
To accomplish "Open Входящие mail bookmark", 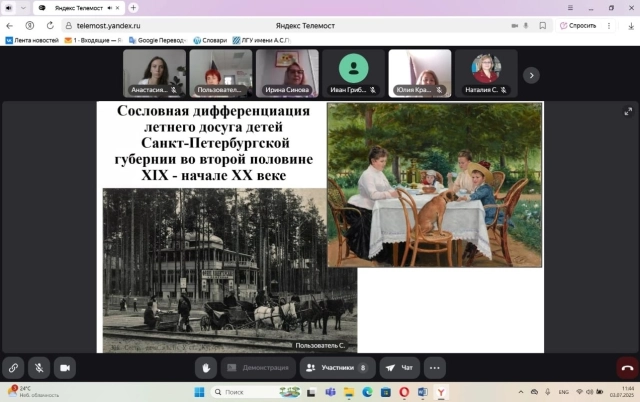I will 93,40.
